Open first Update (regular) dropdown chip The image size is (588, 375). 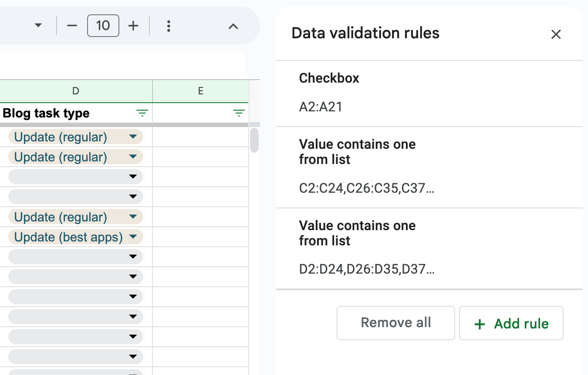[x=133, y=137]
